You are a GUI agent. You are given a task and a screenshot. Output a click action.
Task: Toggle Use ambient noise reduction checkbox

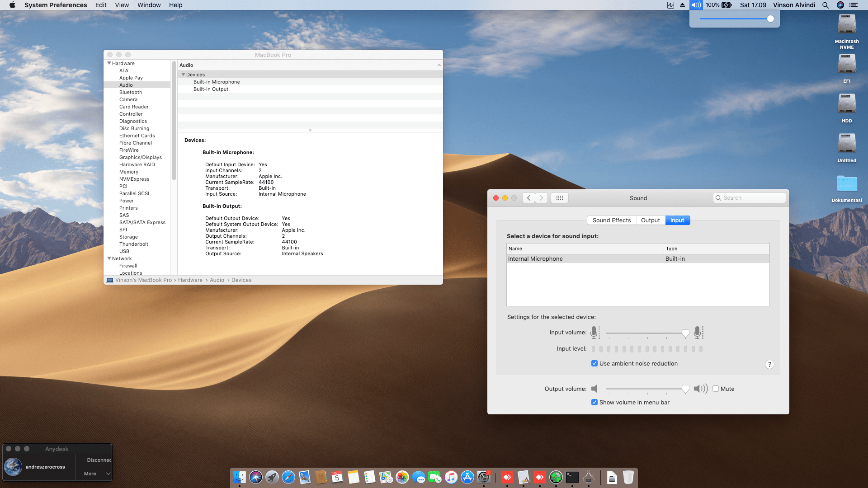594,363
